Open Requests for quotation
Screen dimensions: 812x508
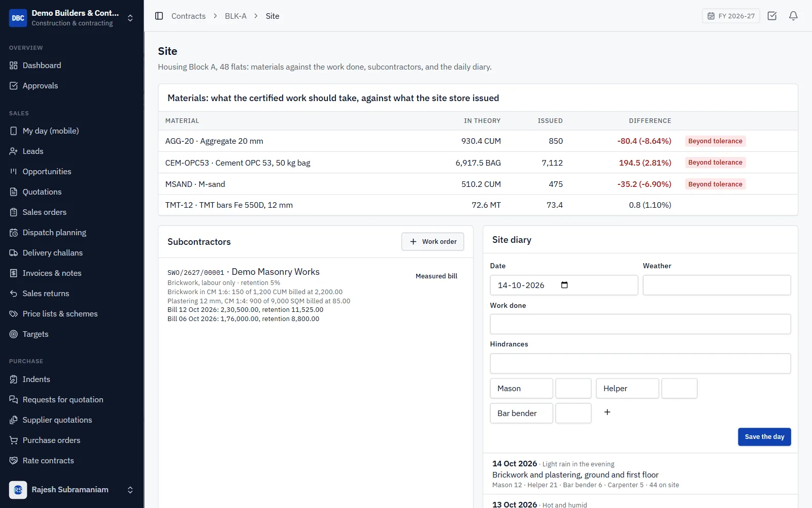[x=63, y=400]
